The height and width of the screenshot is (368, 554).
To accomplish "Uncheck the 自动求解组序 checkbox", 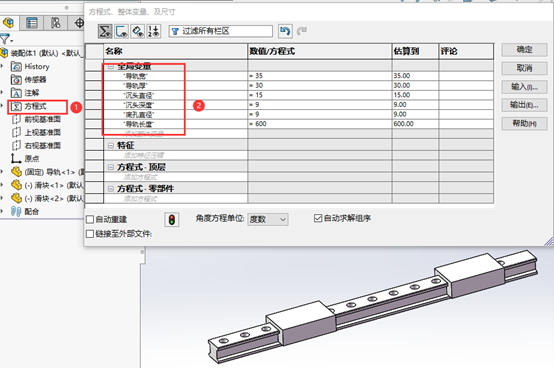I will tap(318, 218).
